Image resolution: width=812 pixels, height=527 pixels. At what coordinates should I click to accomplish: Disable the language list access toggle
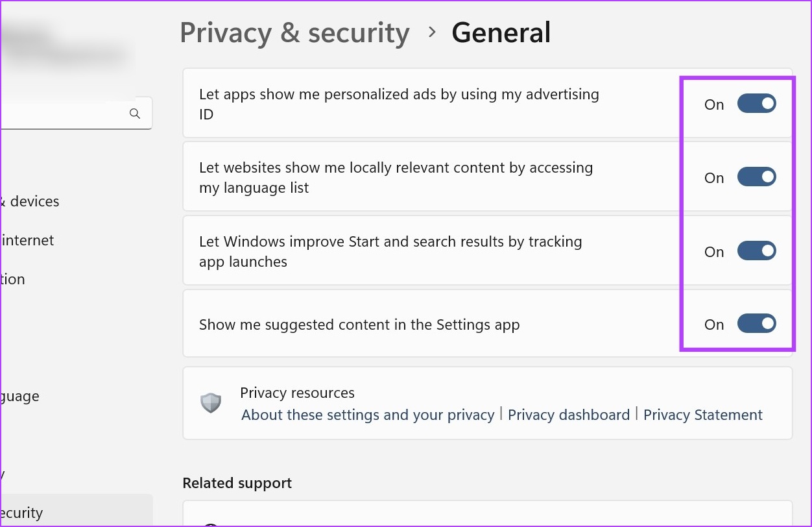click(x=756, y=177)
